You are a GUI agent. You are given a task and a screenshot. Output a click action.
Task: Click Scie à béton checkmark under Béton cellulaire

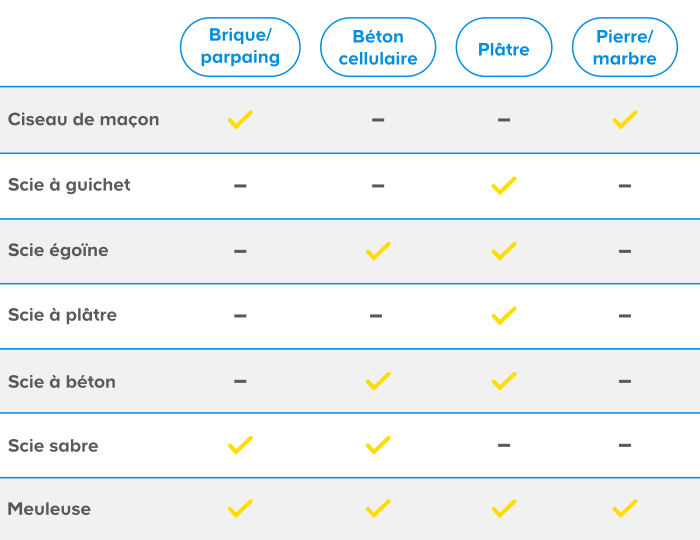[x=378, y=381]
